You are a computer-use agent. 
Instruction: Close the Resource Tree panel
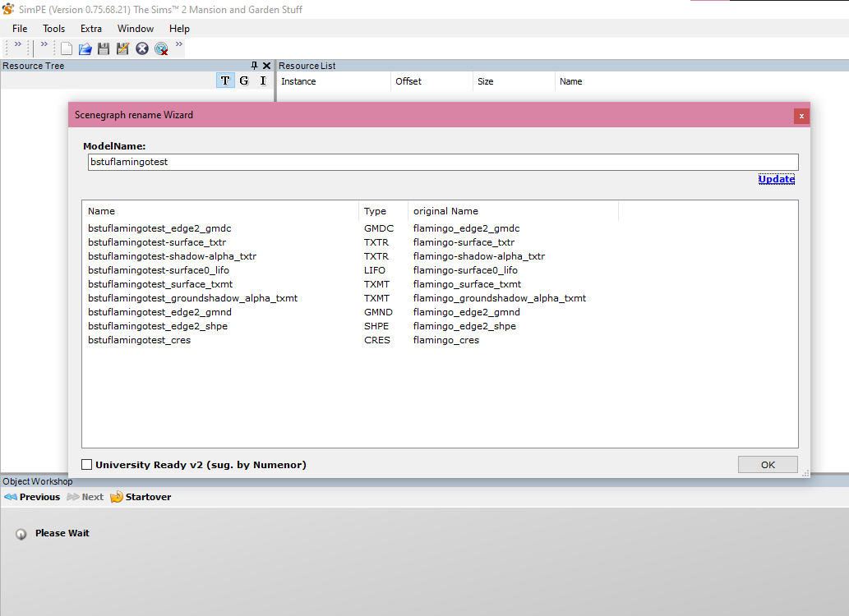click(x=266, y=66)
